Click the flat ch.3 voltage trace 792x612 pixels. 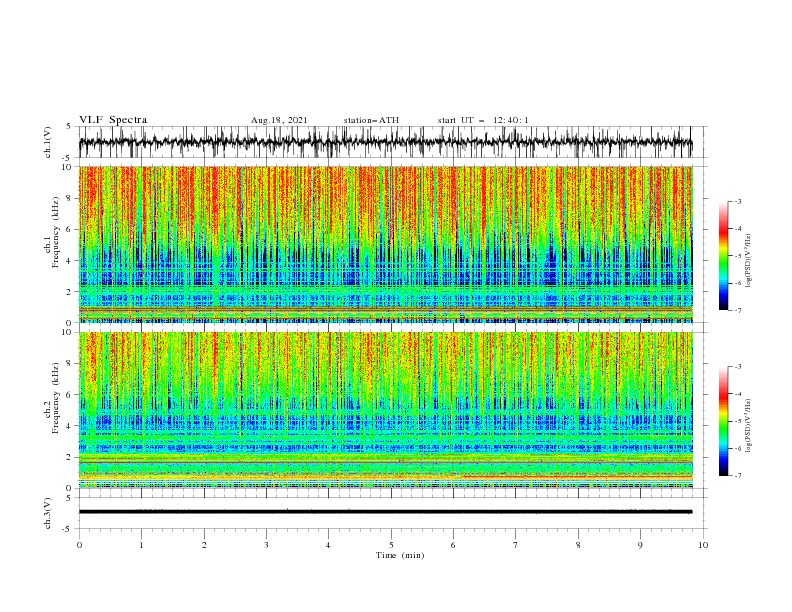tap(385, 512)
